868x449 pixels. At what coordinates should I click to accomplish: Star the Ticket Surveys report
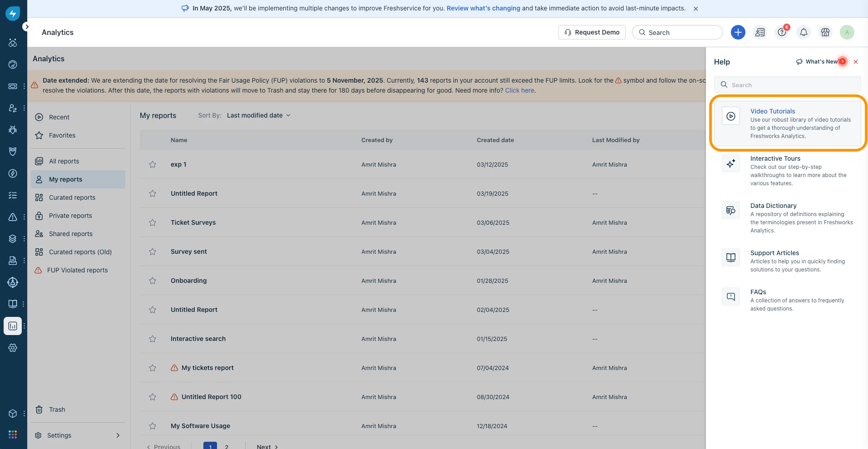153,222
